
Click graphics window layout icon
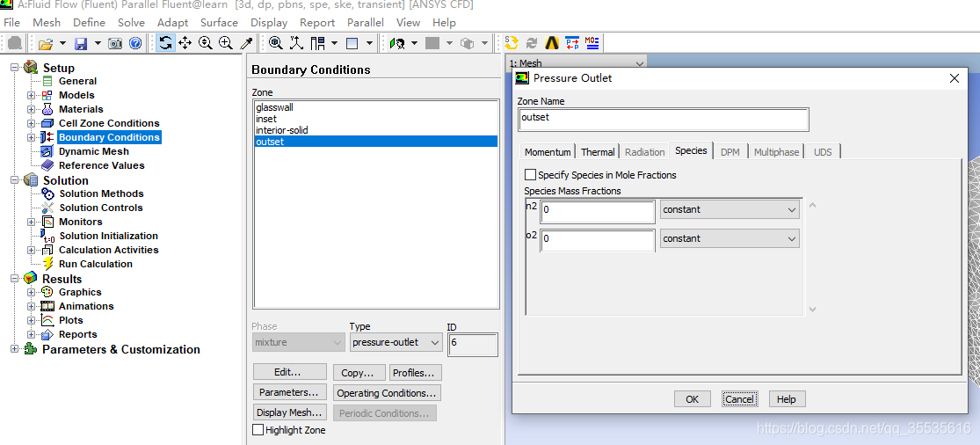[x=352, y=43]
